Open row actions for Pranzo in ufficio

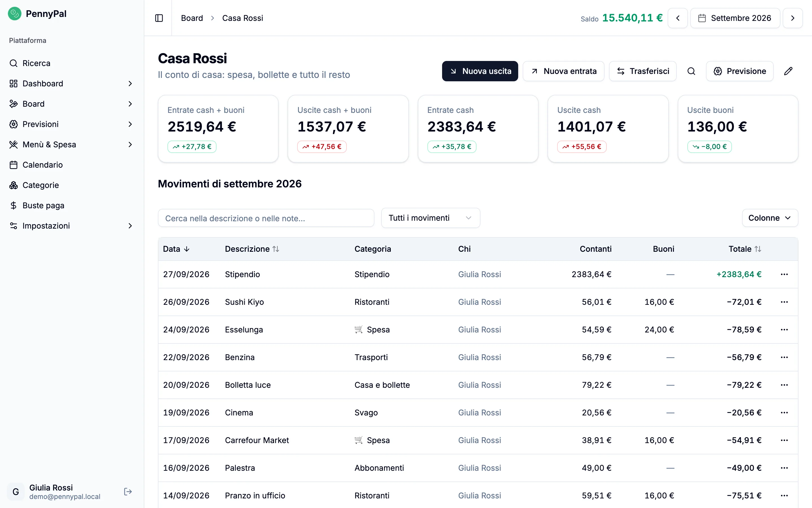pos(784,496)
